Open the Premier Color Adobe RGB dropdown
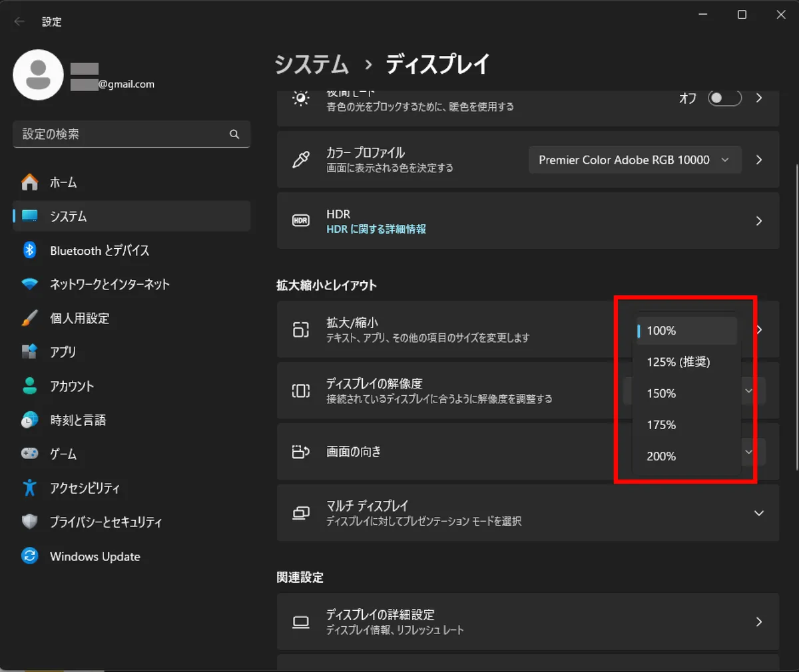Viewport: 799px width, 672px height. click(x=635, y=160)
